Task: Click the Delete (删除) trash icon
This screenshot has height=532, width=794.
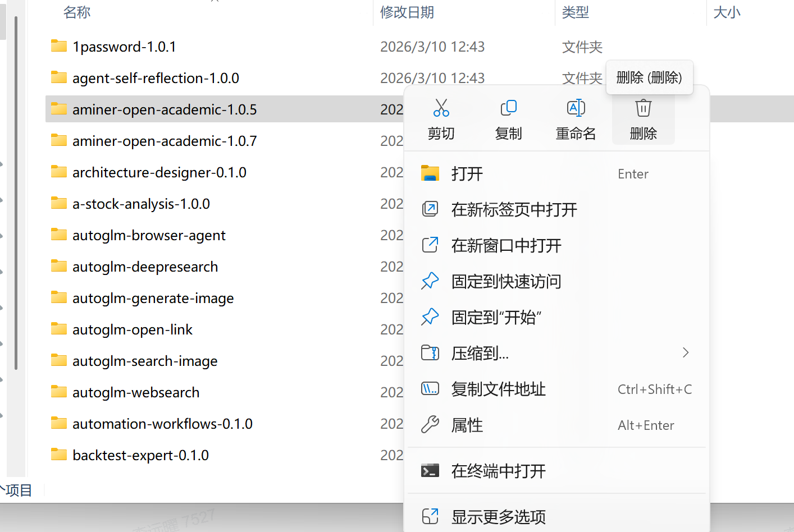Action: 644,108
